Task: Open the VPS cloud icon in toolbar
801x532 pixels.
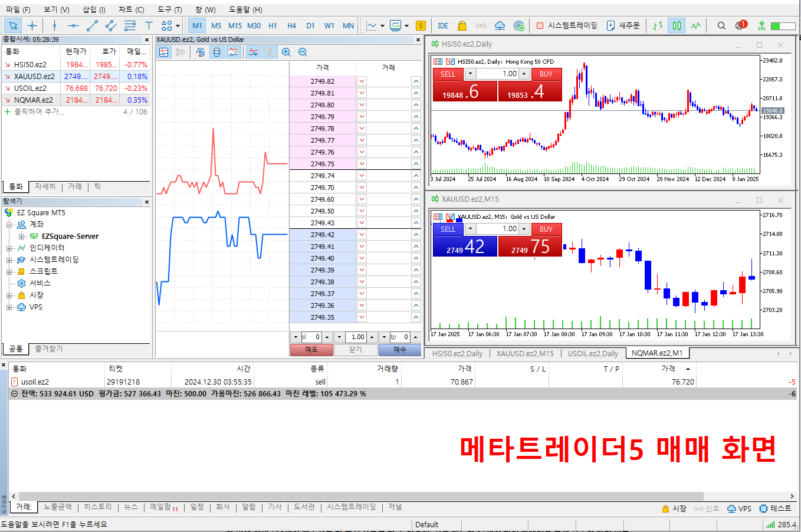Action: pos(500,25)
